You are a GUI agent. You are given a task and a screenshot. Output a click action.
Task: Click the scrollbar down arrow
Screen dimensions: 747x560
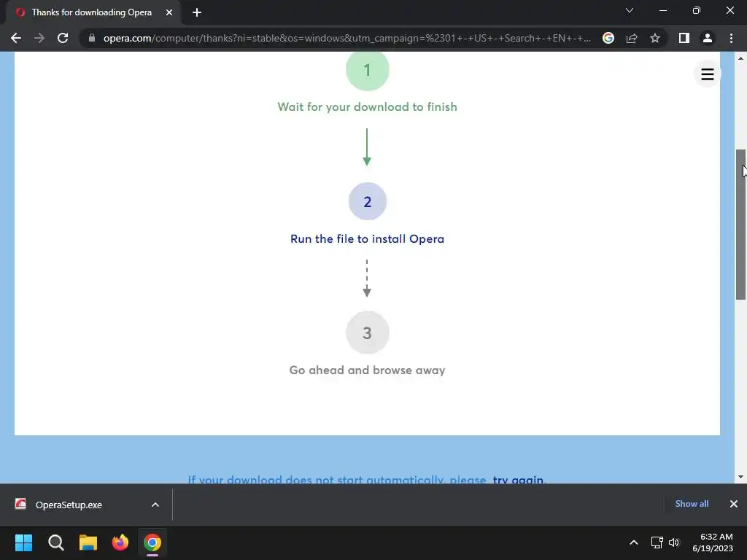pyautogui.click(x=740, y=477)
